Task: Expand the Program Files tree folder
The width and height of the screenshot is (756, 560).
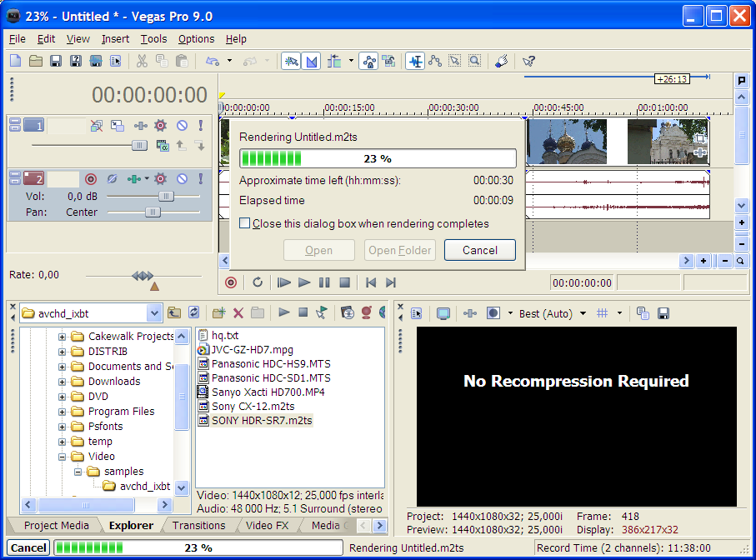Action: click(x=63, y=411)
